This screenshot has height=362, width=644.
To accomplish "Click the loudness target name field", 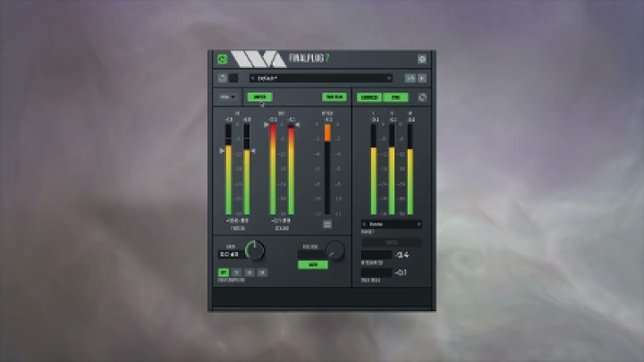I will pos(392,224).
